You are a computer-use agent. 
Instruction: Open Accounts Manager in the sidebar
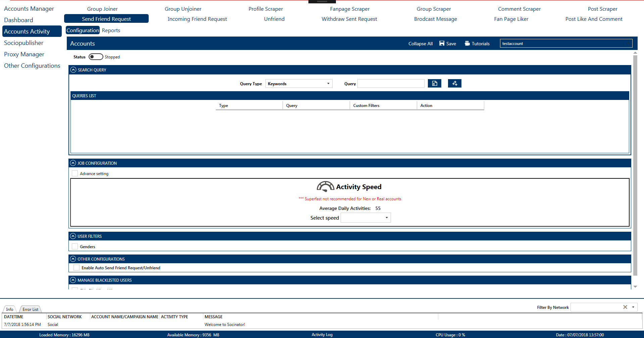tap(29, 9)
